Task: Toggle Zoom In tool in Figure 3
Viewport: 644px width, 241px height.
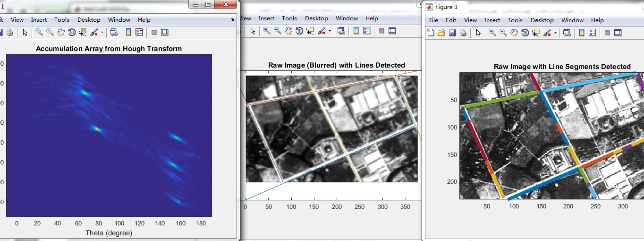Action: click(492, 33)
